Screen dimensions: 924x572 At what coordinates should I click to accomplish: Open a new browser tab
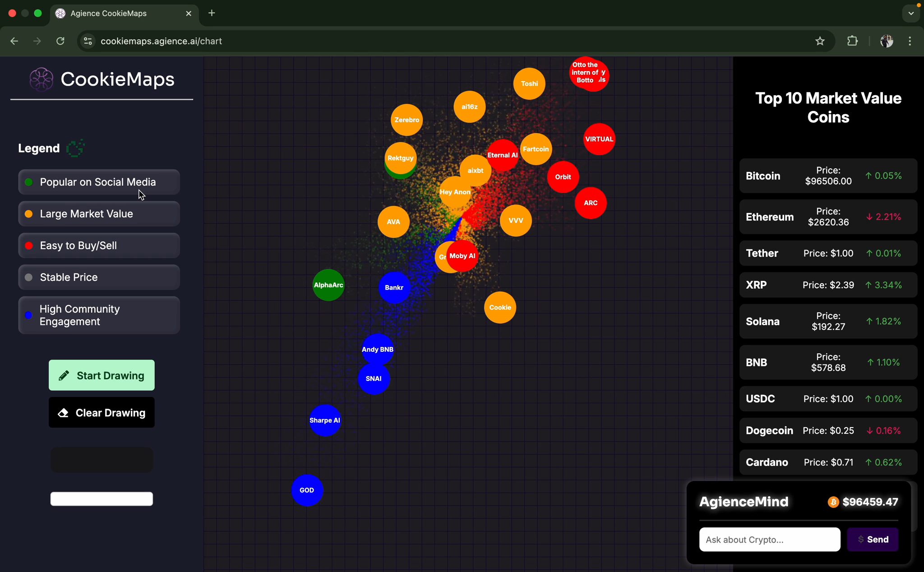click(212, 13)
